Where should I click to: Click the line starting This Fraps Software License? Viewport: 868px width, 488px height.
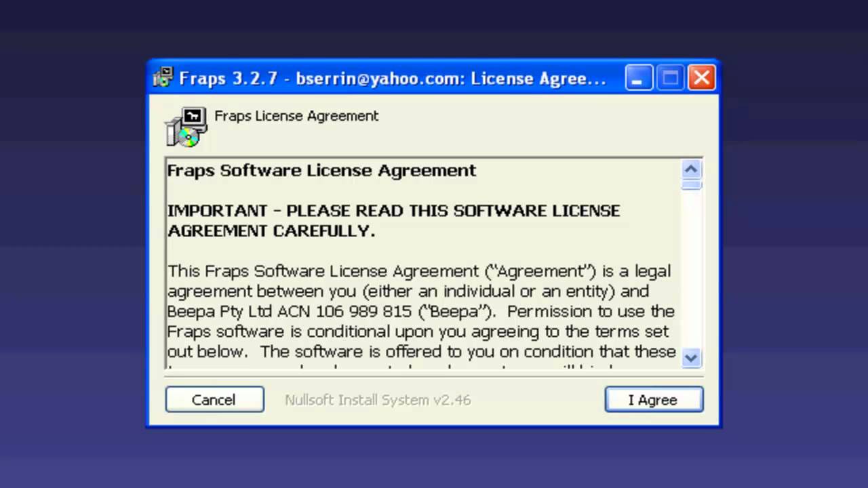tap(419, 271)
